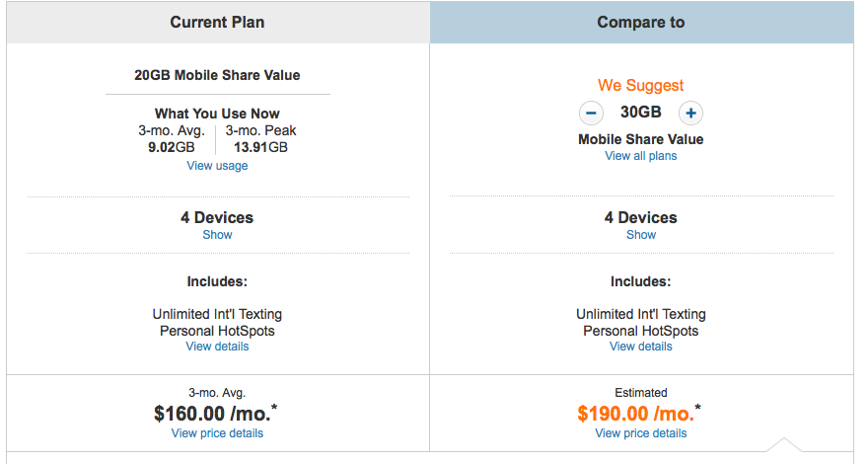View price details for $190.00 estimate

pyautogui.click(x=640, y=433)
